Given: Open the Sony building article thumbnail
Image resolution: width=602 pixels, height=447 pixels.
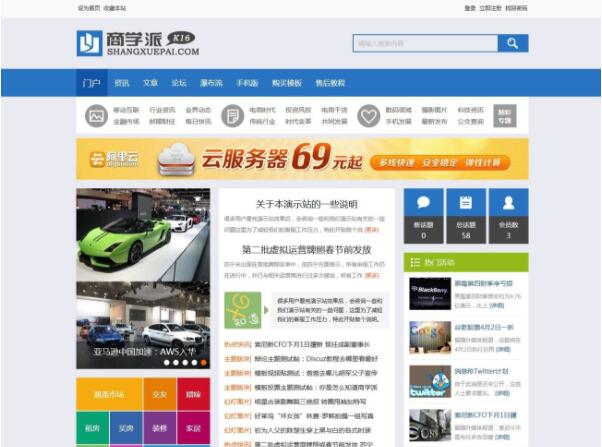Looking at the screenshot, I should pyautogui.click(x=430, y=425).
